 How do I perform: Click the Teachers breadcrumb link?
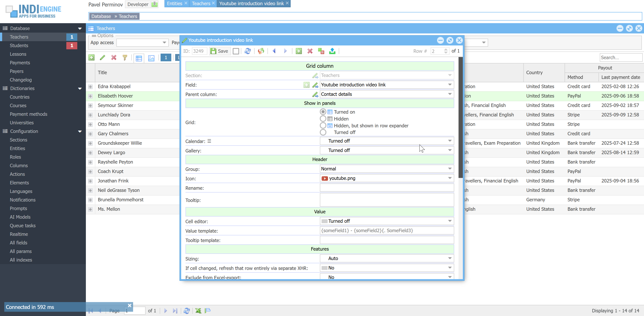click(128, 16)
